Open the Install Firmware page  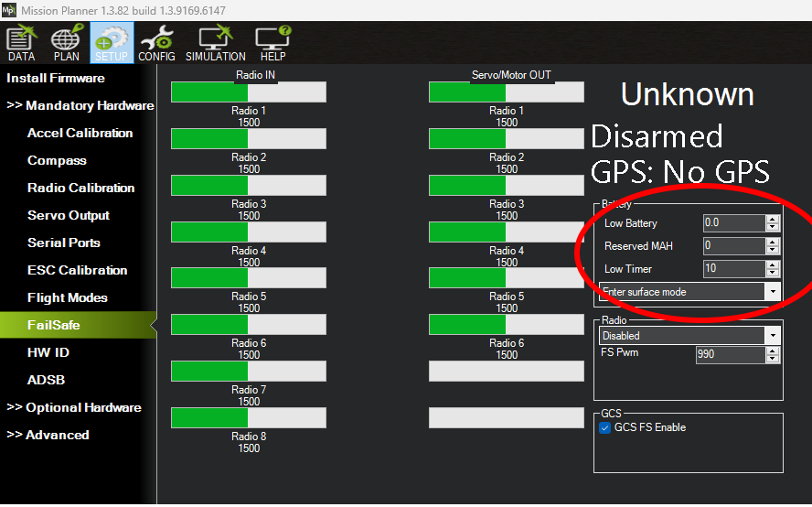[x=56, y=78]
